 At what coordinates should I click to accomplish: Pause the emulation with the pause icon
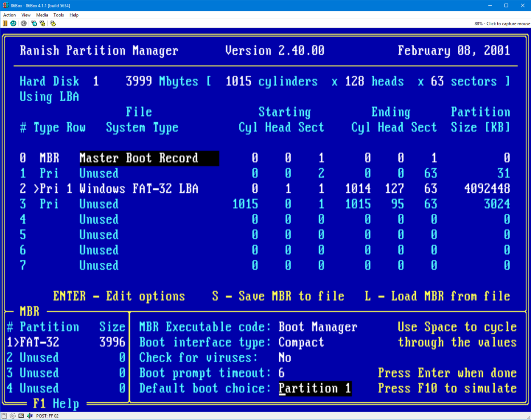tap(5, 23)
